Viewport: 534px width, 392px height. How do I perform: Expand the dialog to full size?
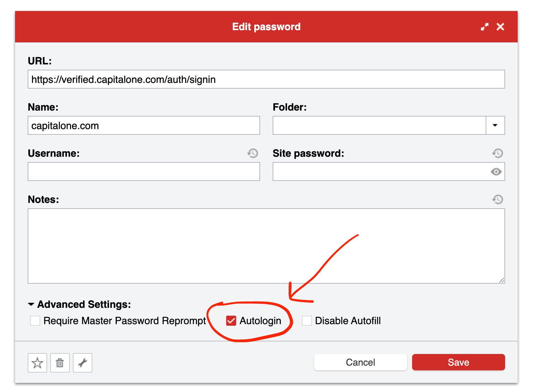click(485, 27)
